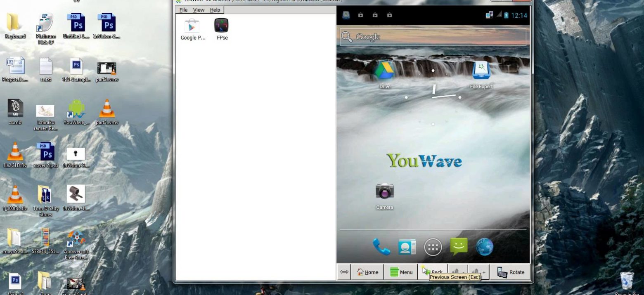This screenshot has height=295, width=644.
Task: Tap the Phone dialer icon
Action: point(381,247)
